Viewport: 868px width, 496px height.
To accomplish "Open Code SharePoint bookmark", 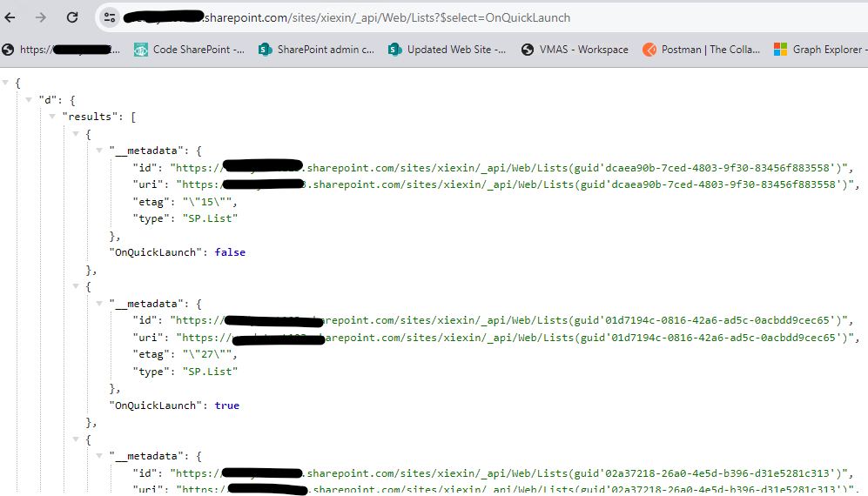I will pyautogui.click(x=189, y=50).
